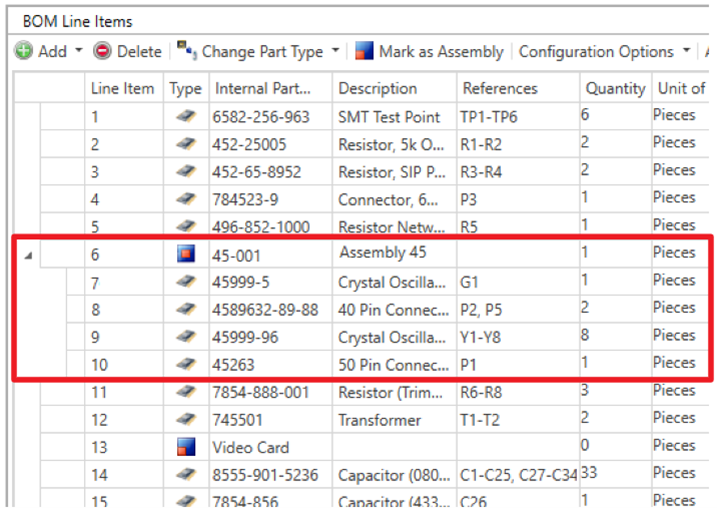Click the Configuration Options label
The width and height of the screenshot is (717, 508).
[596, 51]
